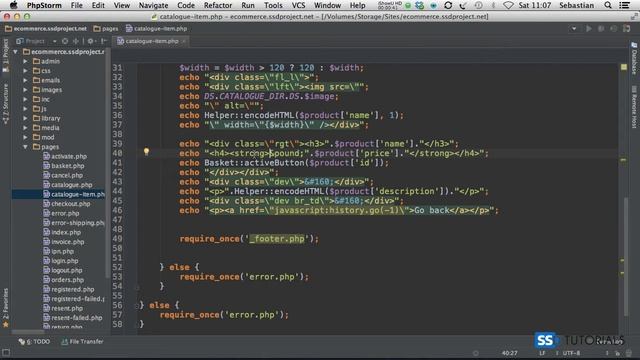
Task: Expand the emails folder
Action: point(25,80)
